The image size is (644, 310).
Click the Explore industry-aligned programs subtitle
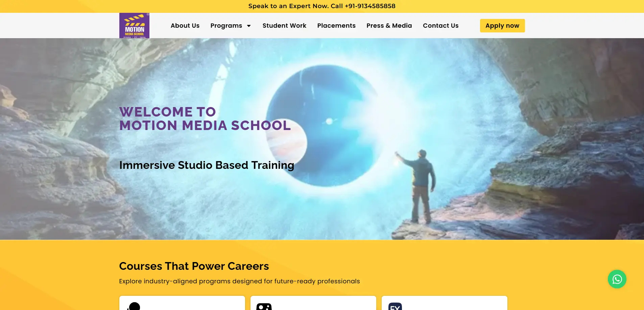tap(239, 281)
